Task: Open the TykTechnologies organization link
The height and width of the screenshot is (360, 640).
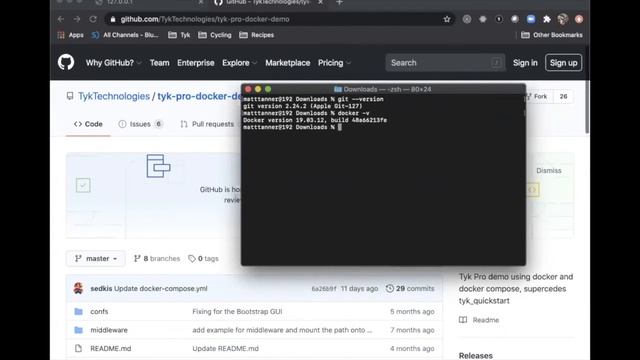Action: point(114,96)
